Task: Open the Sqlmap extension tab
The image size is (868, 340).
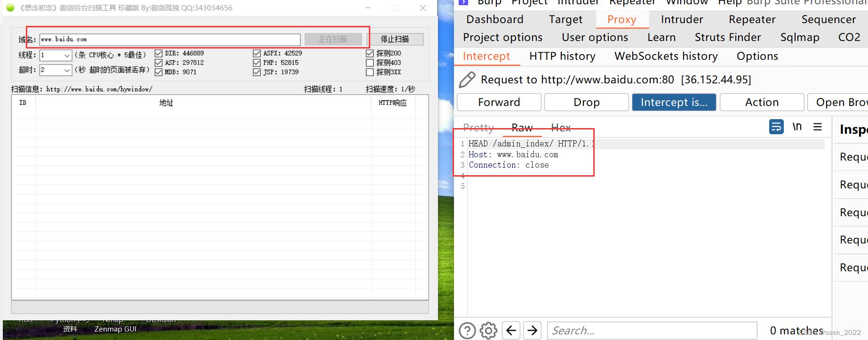Action: (800, 37)
